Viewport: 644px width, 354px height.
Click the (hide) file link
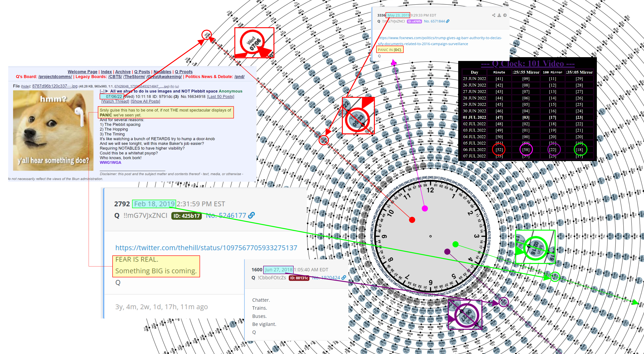click(x=25, y=86)
